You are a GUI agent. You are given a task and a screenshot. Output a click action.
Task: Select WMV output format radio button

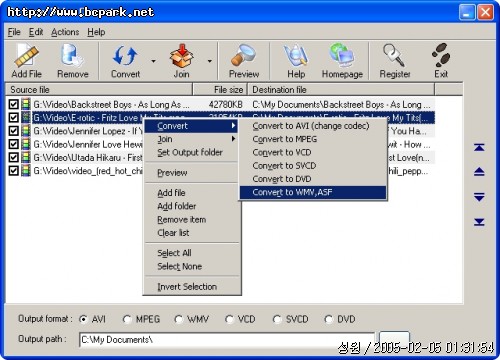click(178, 319)
